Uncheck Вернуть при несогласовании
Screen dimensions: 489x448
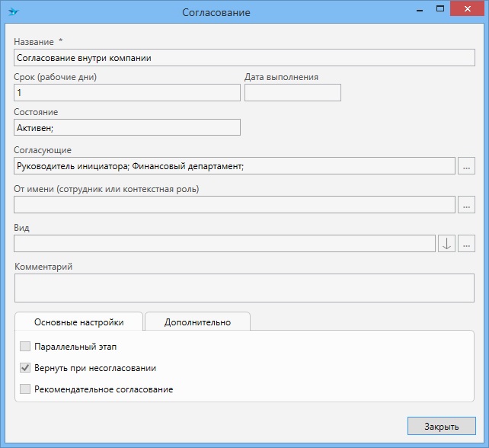point(26,368)
